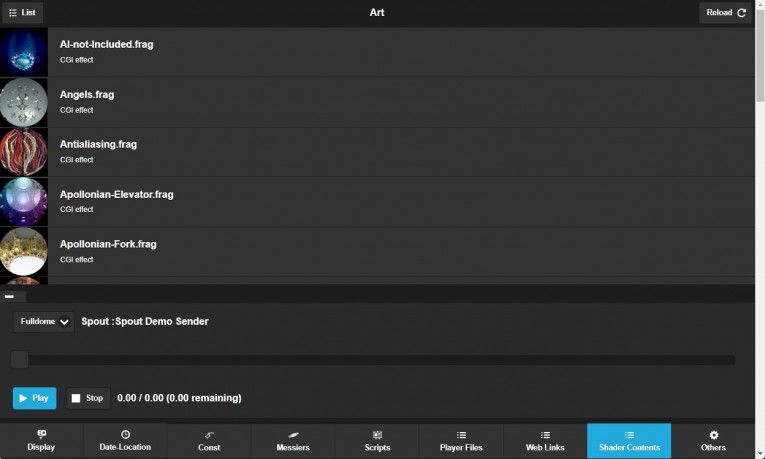Select the Apollonian-Fork.frag shader thumbnail
765x459 pixels.
point(24,252)
